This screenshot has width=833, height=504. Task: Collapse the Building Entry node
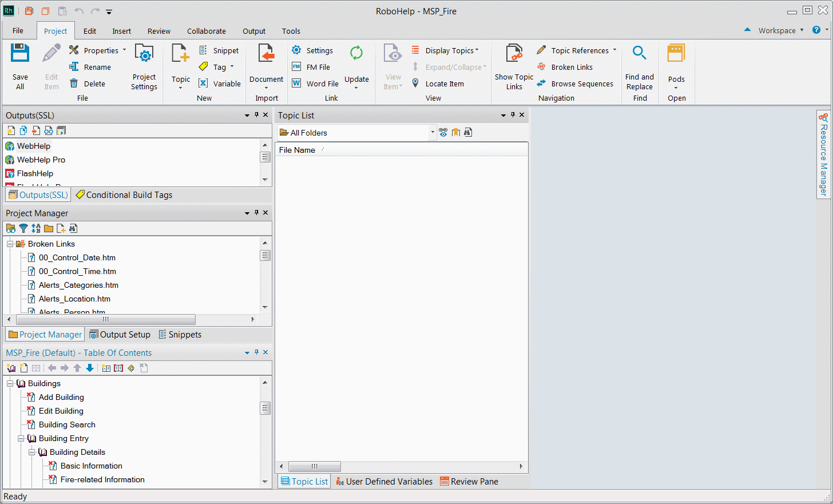tap(21, 438)
